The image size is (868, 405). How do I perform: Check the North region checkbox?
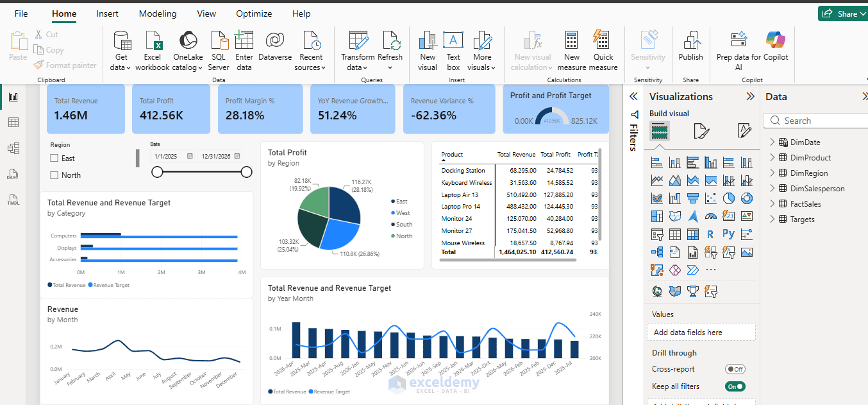54,175
